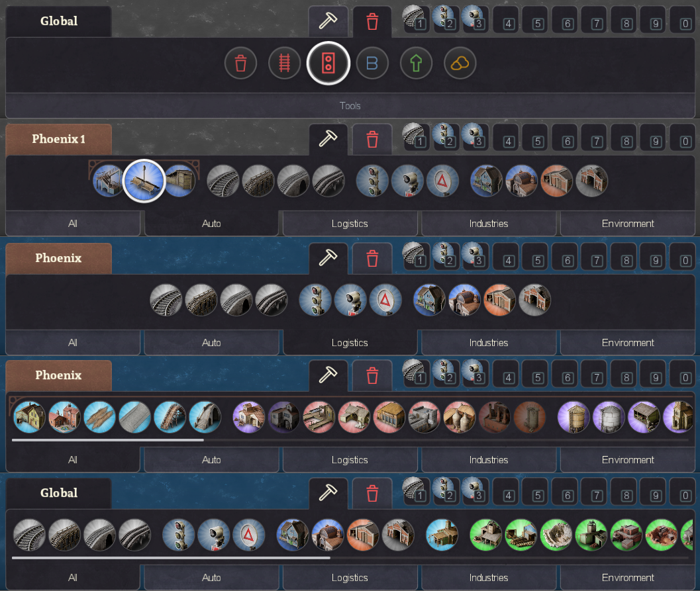The height and width of the screenshot is (591, 700).
Task: Select the red signal tool in Tools panel
Action: tap(328, 63)
